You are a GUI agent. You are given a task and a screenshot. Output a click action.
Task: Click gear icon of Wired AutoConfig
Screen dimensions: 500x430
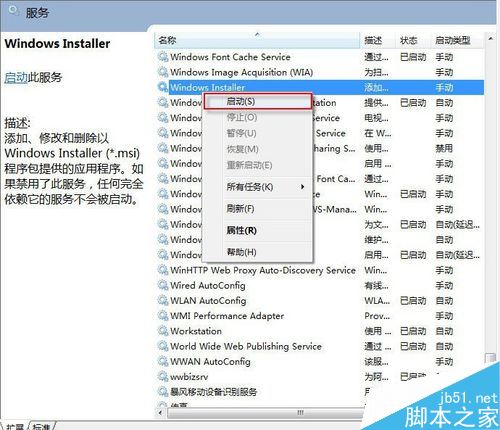(163, 285)
